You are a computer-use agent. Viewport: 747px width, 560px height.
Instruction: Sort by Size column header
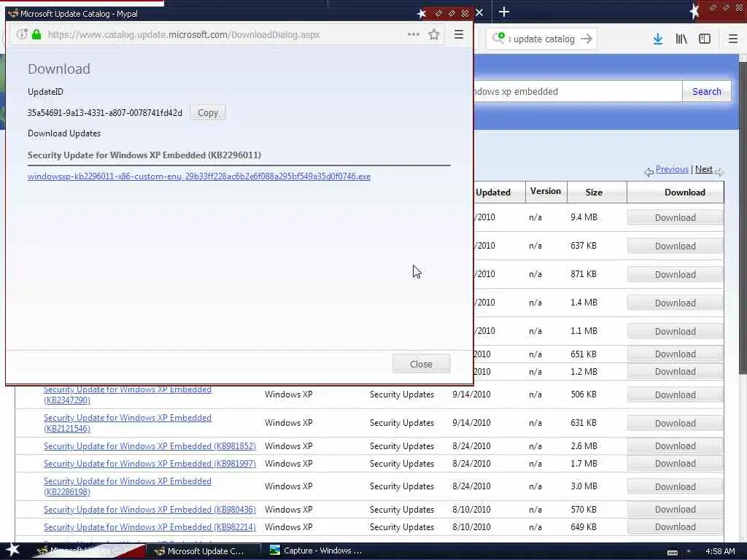[x=594, y=192]
